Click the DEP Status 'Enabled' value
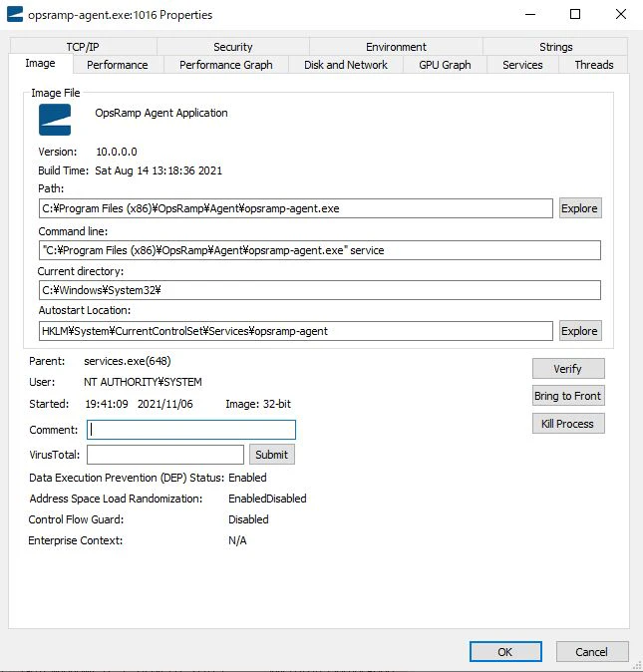The height and width of the screenshot is (672, 643). (247, 478)
